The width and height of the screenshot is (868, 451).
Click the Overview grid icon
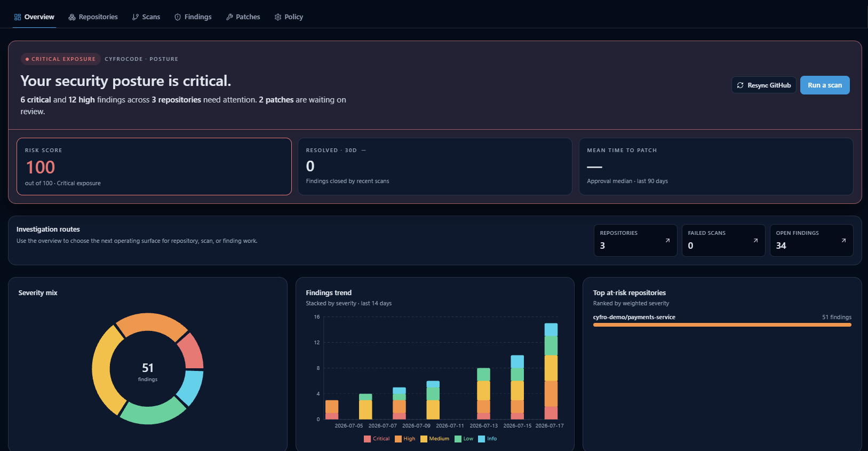tap(18, 17)
